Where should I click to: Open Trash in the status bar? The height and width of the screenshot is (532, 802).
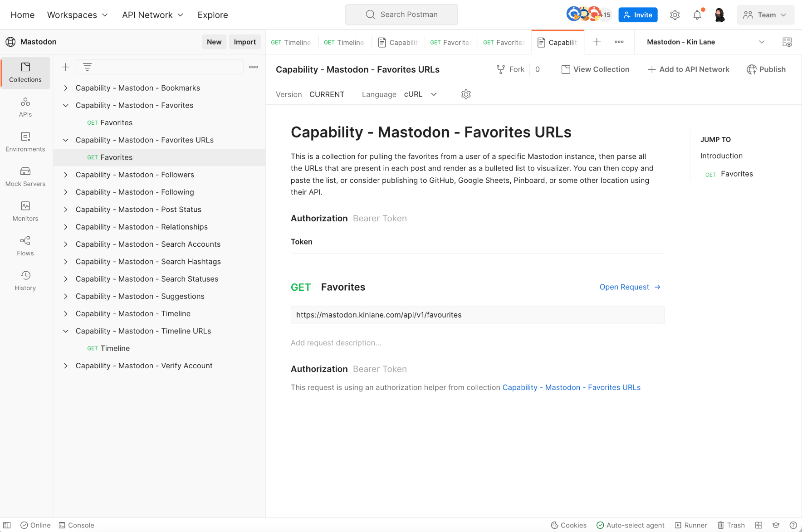(x=731, y=525)
